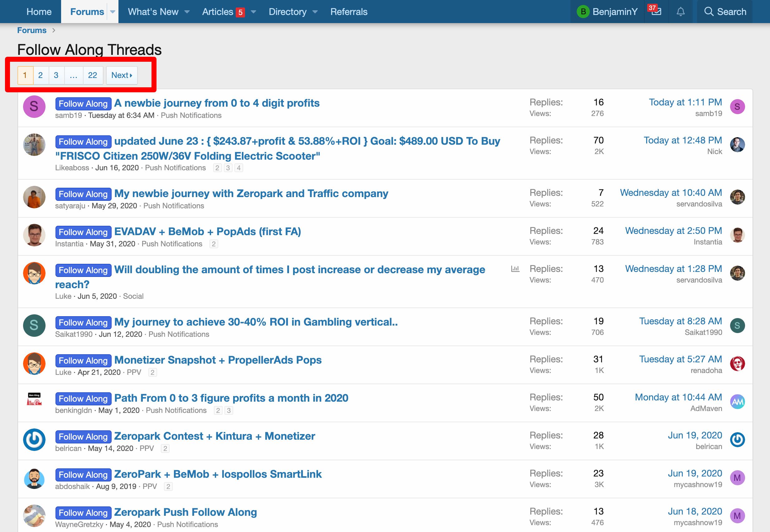Open Zeropark Push Follow Along thread
This screenshot has height=532, width=770.
(185, 512)
